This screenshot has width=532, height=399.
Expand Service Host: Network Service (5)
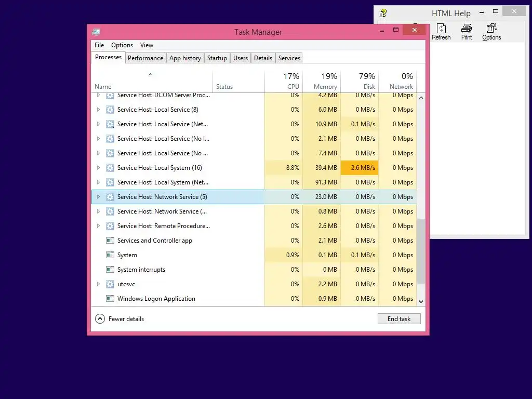coord(98,197)
